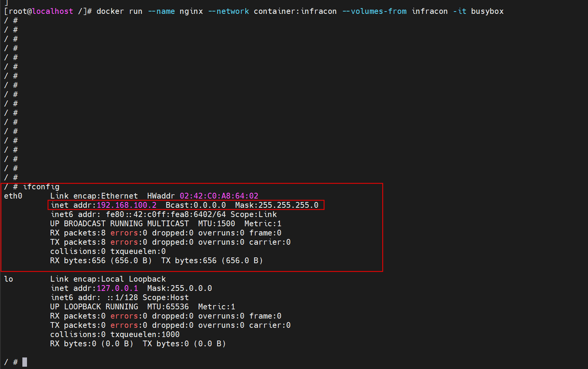This screenshot has width=588, height=369.
Task: Click the terminal cursor at the bottom prompt
Action: [x=25, y=362]
